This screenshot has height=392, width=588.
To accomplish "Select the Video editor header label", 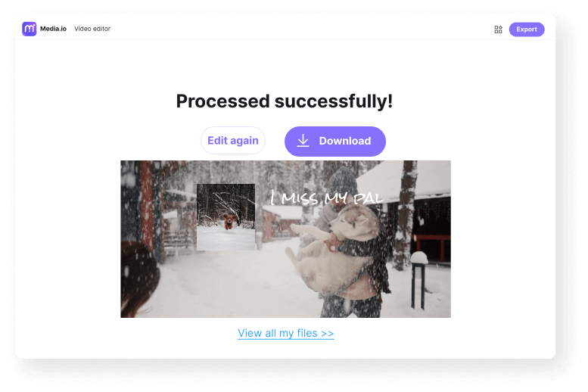I will point(92,29).
